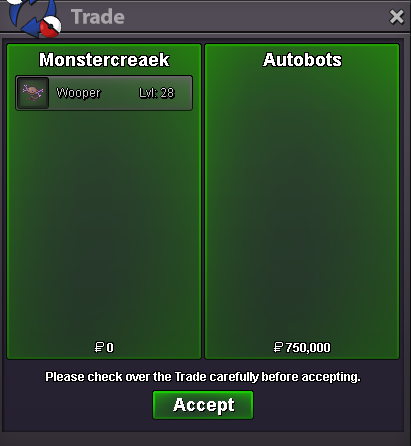This screenshot has width=411, height=446.
Task: Click Monstercreaek's money amount of 0
Action: 110,347
